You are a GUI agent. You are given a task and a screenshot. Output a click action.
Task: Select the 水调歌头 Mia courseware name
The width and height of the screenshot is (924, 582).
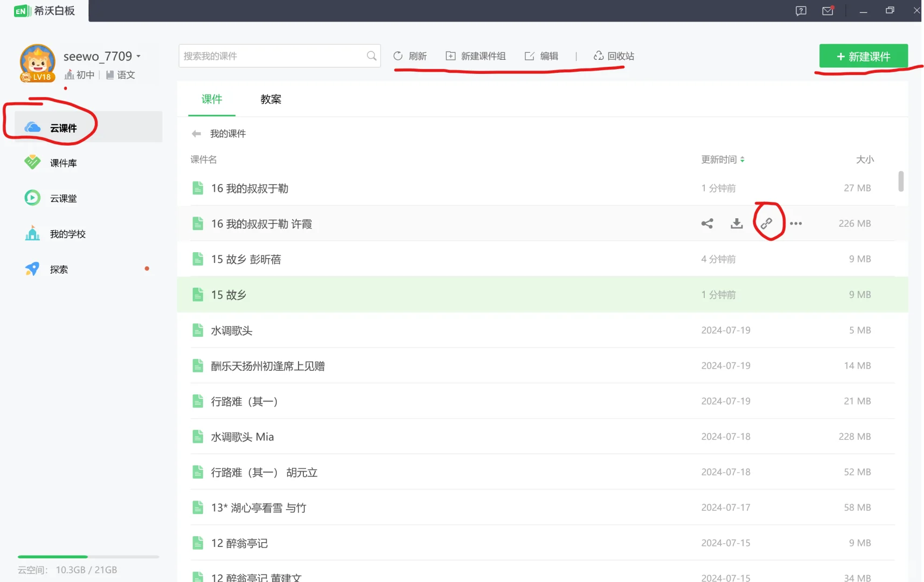click(x=242, y=436)
